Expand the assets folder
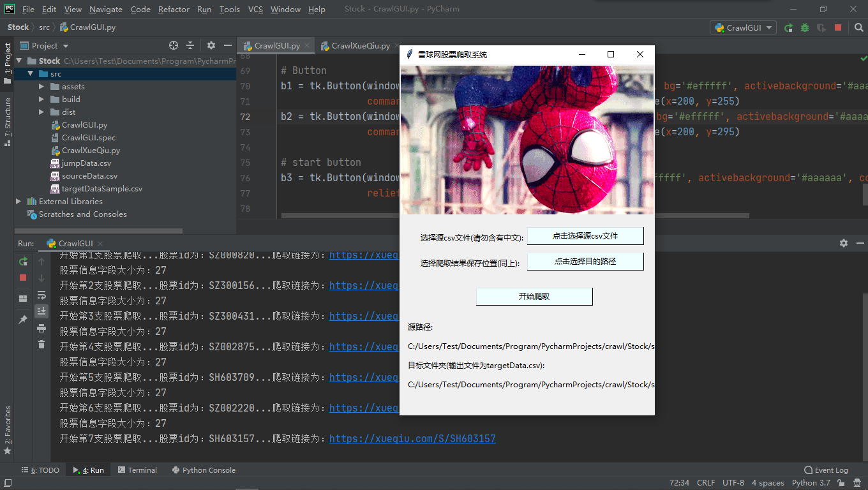 point(41,87)
